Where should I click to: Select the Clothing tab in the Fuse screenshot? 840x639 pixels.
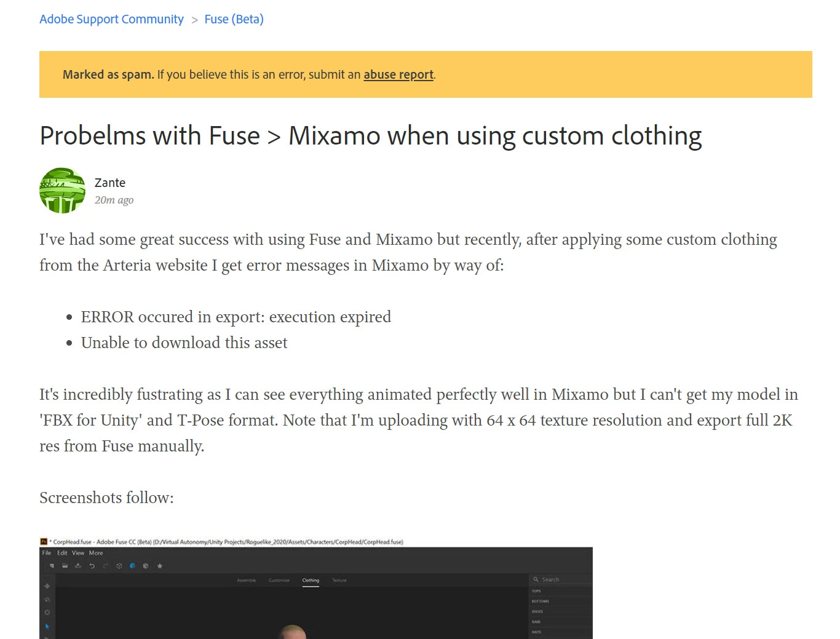coord(311,580)
